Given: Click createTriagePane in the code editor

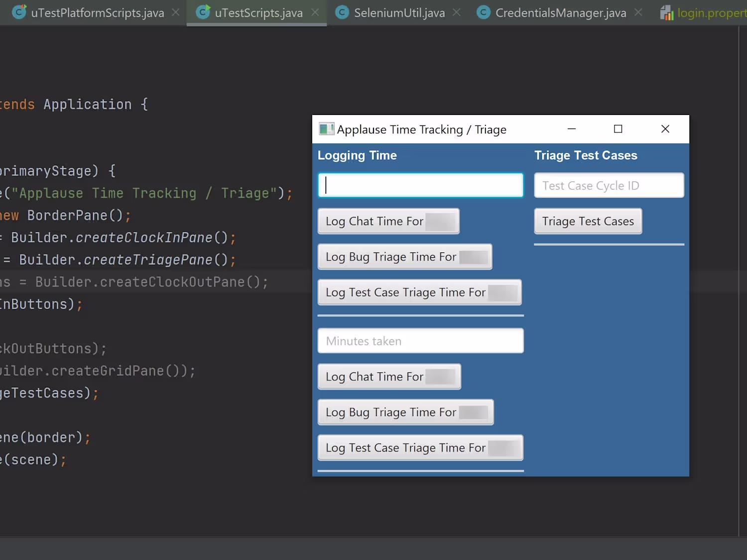Looking at the screenshot, I should pyautogui.click(x=148, y=260).
